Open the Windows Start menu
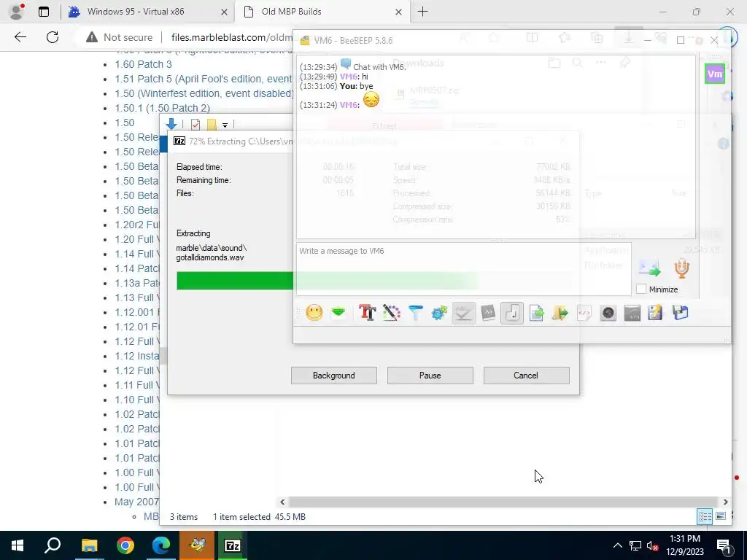This screenshot has height=560, width=747. click(18, 545)
